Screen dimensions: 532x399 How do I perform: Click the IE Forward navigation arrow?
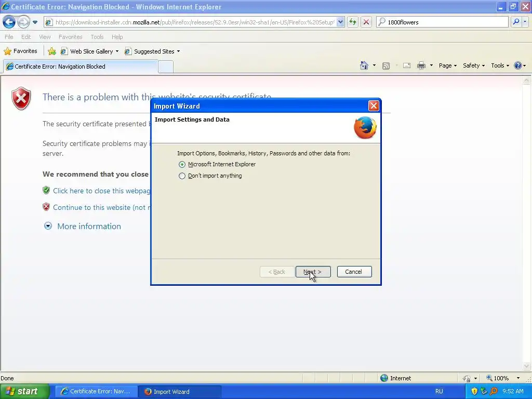[23, 22]
